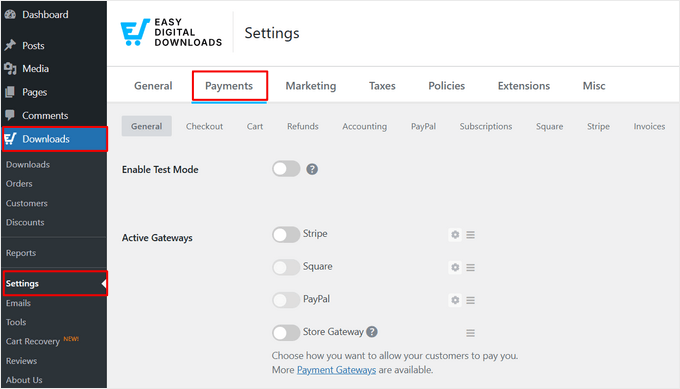Open PayPal gateway settings gear icon
The width and height of the screenshot is (680, 389).
[x=455, y=300]
